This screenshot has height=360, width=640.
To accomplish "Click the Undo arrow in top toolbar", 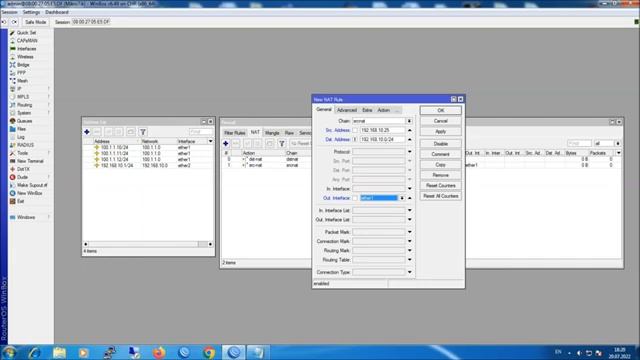I will [4, 22].
